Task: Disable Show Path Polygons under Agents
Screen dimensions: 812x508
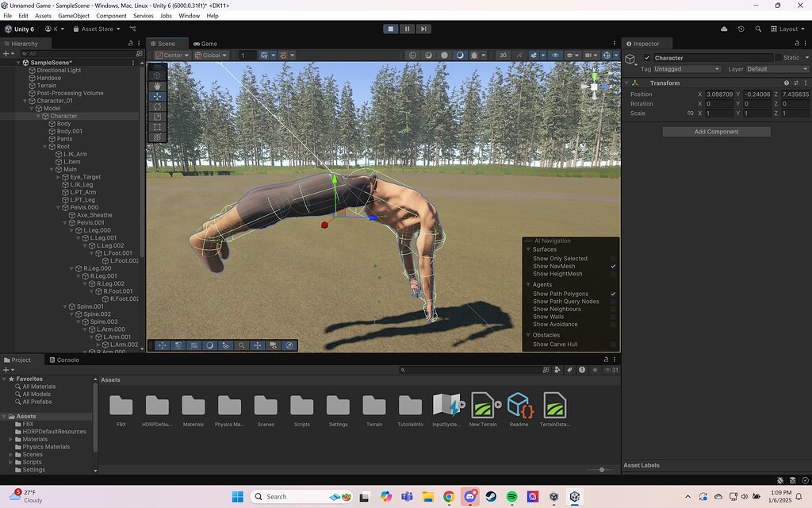Action: pos(612,293)
